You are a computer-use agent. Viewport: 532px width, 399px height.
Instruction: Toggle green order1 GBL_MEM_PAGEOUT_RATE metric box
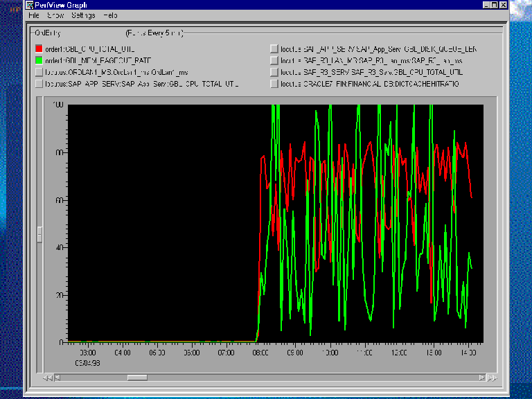coord(39,60)
